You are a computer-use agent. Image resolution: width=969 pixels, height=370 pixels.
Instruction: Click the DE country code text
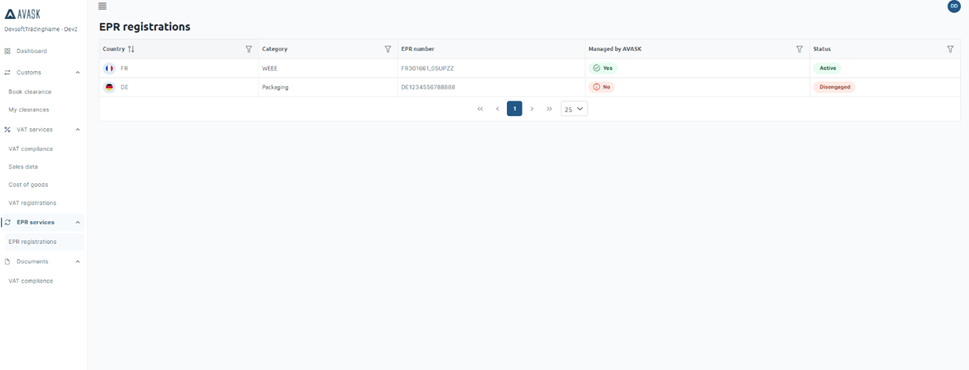(124, 87)
